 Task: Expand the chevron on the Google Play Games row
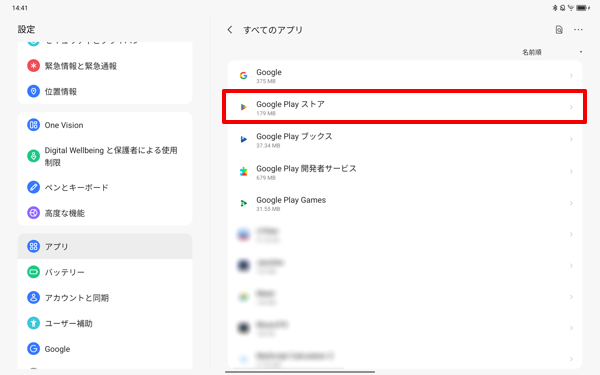(x=571, y=203)
